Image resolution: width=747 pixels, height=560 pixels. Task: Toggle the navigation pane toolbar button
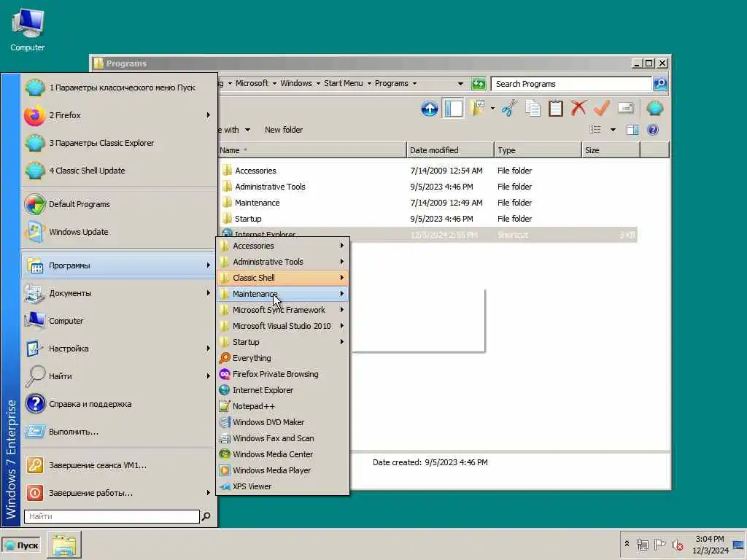pyautogui.click(x=453, y=109)
